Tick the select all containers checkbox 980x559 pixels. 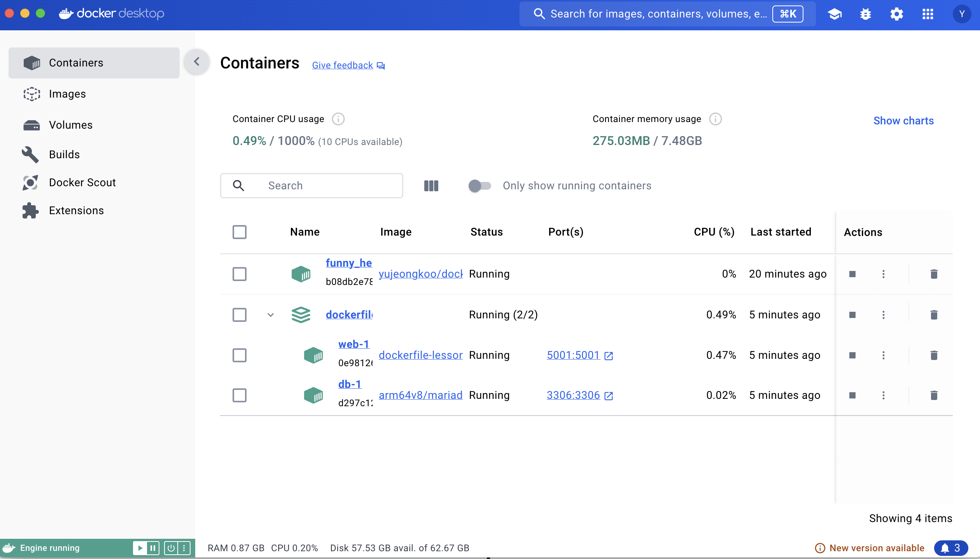pos(240,232)
